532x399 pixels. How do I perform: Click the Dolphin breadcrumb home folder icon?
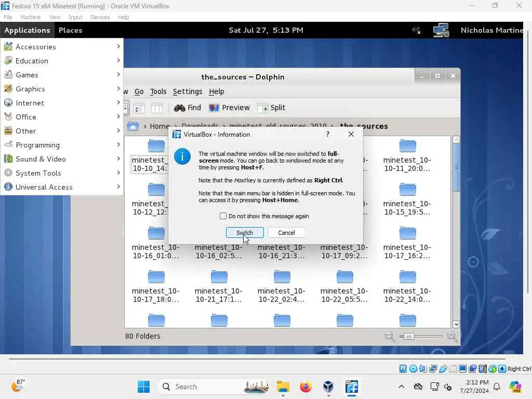point(133,126)
